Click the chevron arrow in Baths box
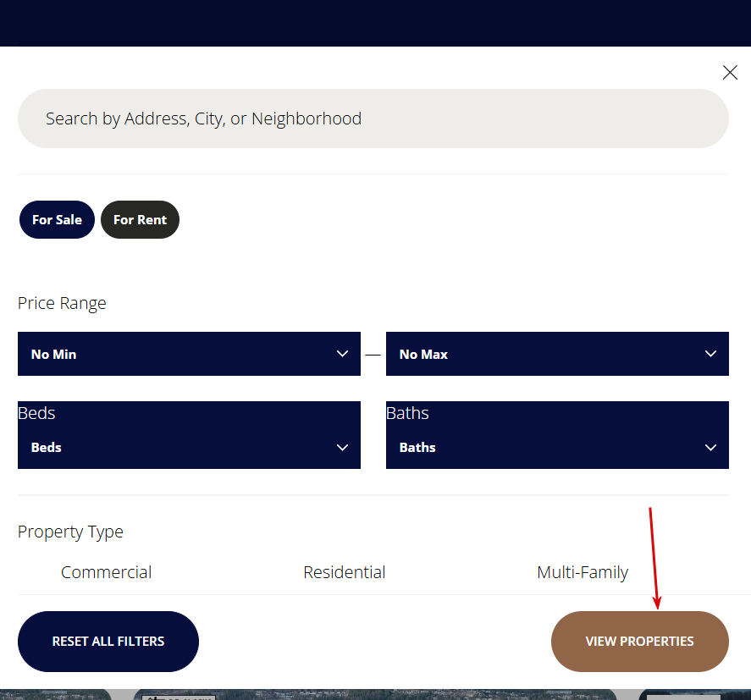Viewport: 751px width, 700px height. click(x=710, y=447)
